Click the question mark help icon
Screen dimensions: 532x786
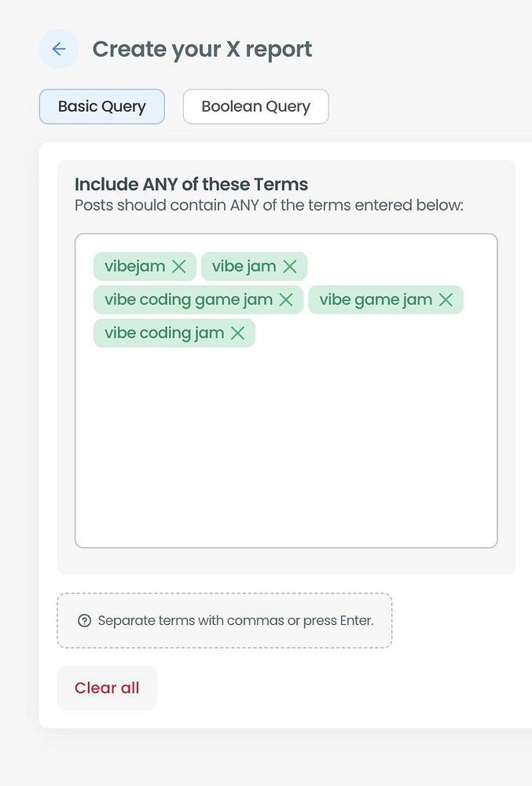coord(85,621)
